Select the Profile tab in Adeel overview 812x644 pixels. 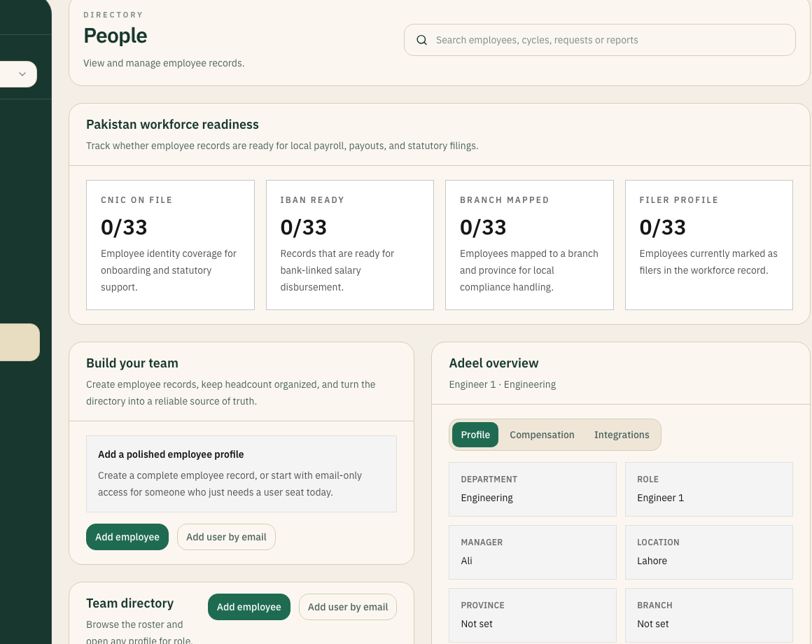pyautogui.click(x=475, y=435)
